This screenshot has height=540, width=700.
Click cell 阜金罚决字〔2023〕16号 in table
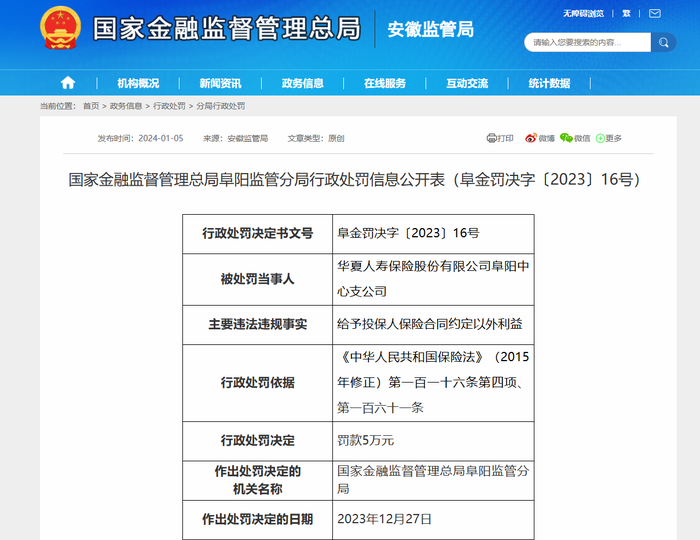[x=433, y=233]
